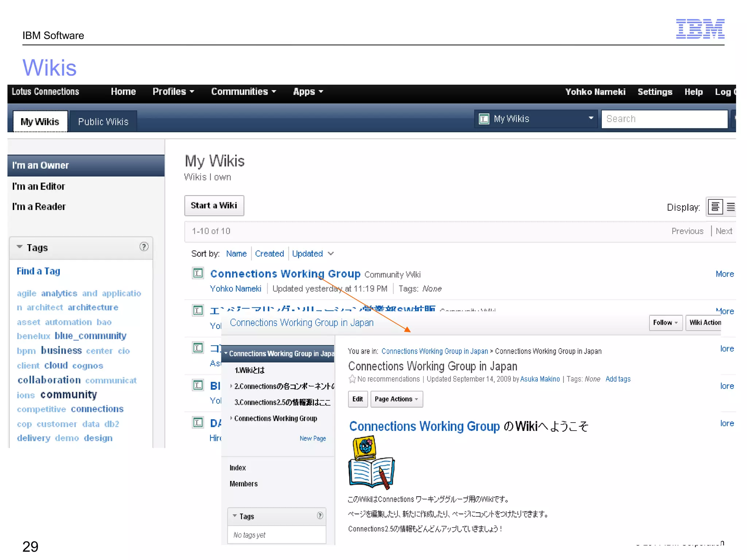Image resolution: width=747 pixels, height=560 pixels.
Task: Open Asuka Makino profile link
Action: pyautogui.click(x=540, y=379)
